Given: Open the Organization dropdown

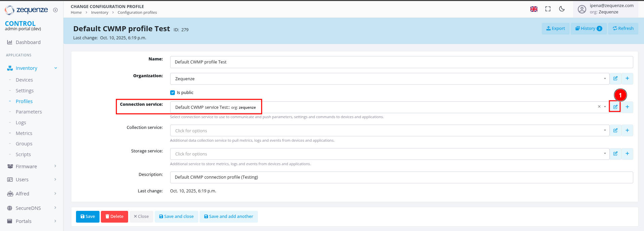Looking at the screenshot, I should click(x=389, y=79).
